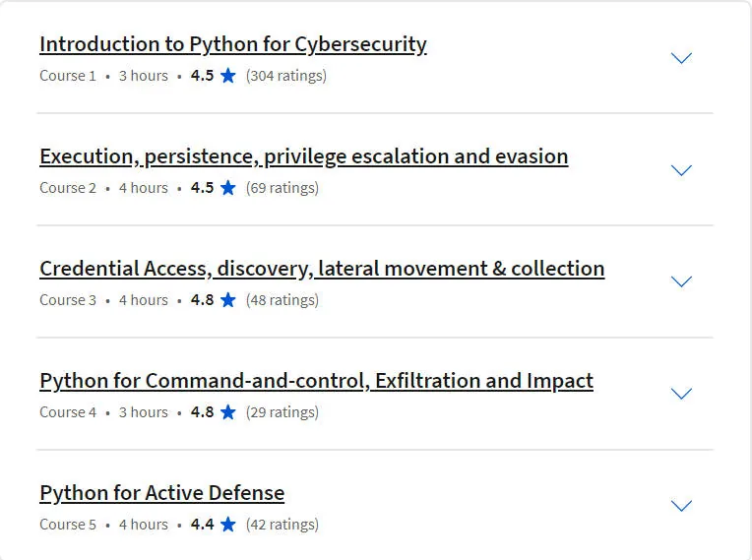752x560 pixels.
Task: Expand the Course 5 details chevron
Action: 681,506
